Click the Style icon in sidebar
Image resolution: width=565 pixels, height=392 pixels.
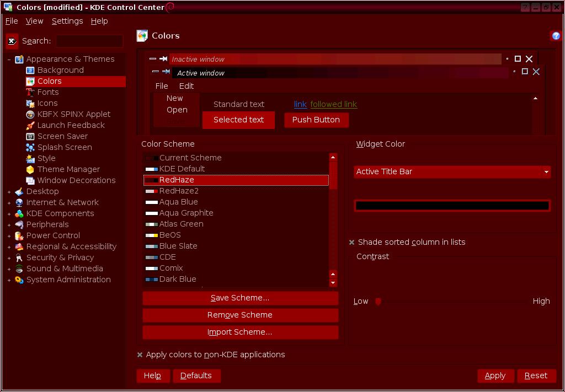pyautogui.click(x=30, y=159)
